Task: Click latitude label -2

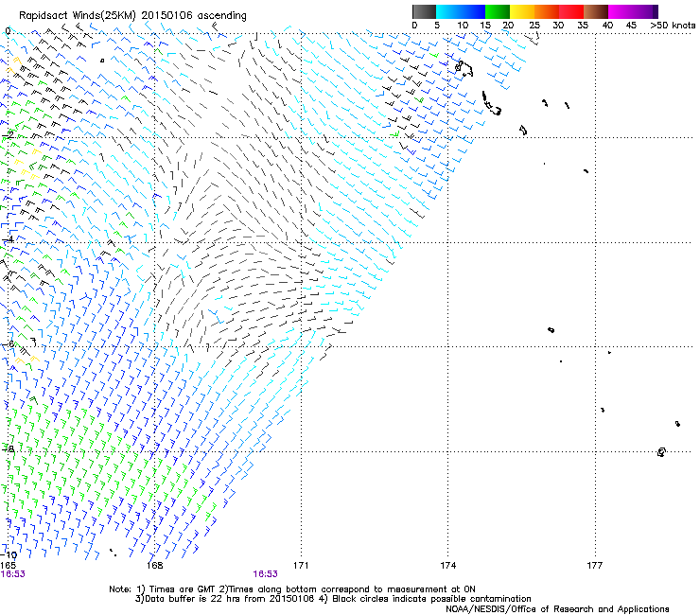Action: [x=9, y=135]
